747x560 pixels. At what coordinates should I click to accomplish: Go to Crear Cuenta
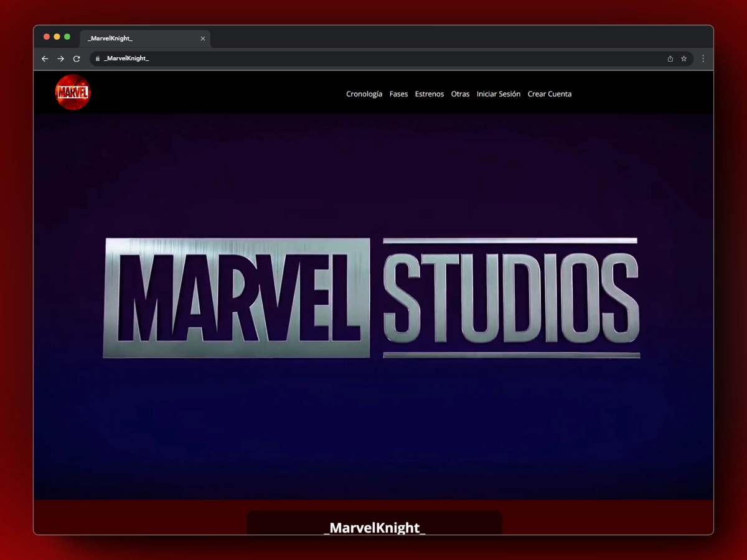(x=550, y=94)
